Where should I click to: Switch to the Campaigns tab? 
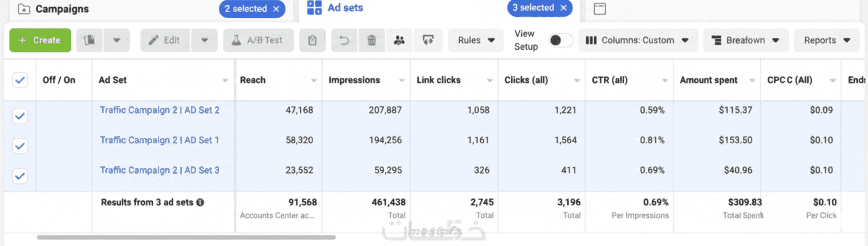coord(62,9)
